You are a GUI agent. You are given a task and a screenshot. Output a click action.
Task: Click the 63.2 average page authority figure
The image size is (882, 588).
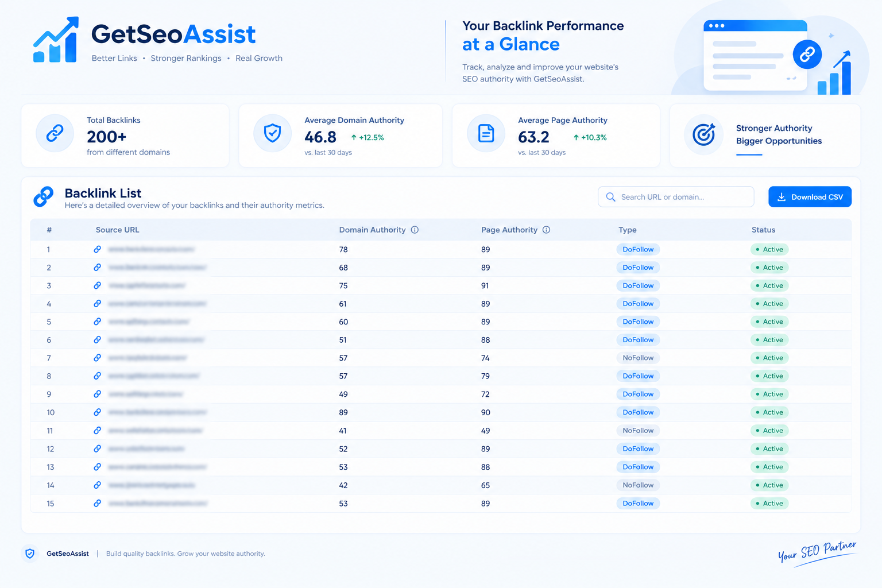coord(533,137)
